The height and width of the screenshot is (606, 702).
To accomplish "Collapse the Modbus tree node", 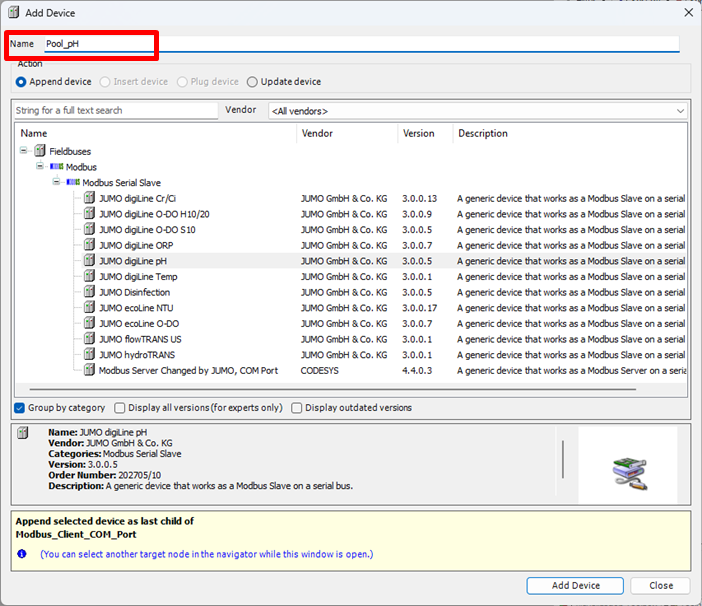I will pos(40,166).
